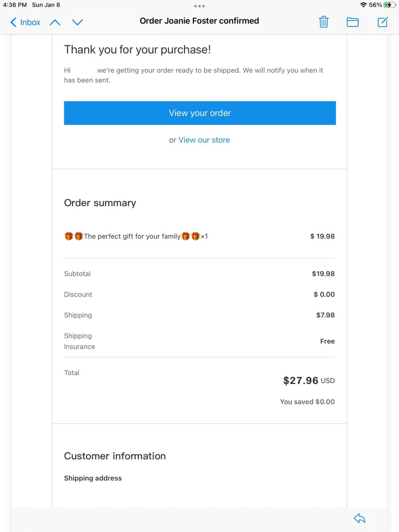The height and width of the screenshot is (532, 399).
Task: Tap the Customer information heading
Action: click(115, 456)
